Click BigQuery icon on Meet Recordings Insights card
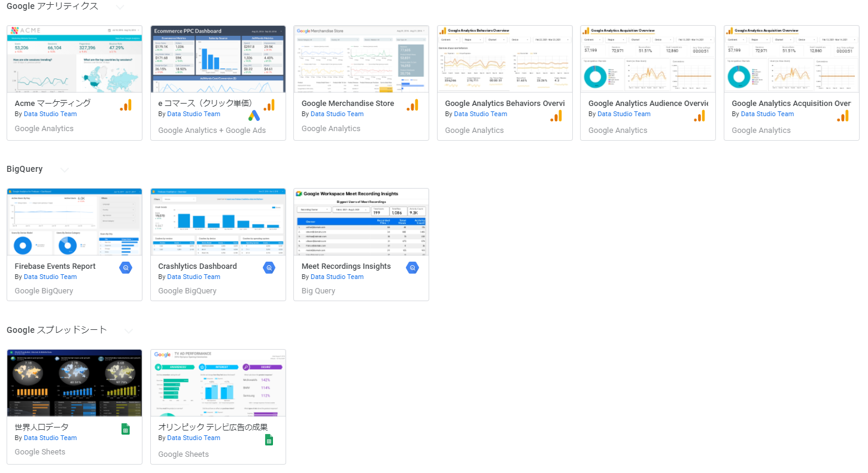This screenshot has height=473, width=868. click(x=412, y=268)
